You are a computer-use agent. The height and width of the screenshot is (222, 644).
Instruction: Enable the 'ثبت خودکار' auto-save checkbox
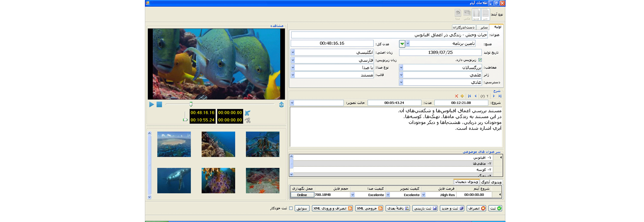click(291, 208)
